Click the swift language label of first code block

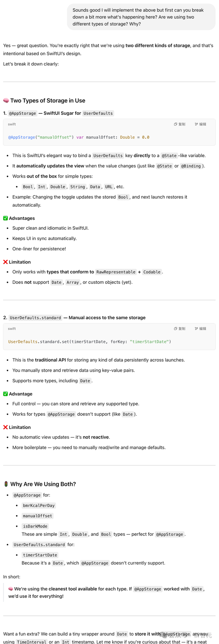click(x=12, y=124)
